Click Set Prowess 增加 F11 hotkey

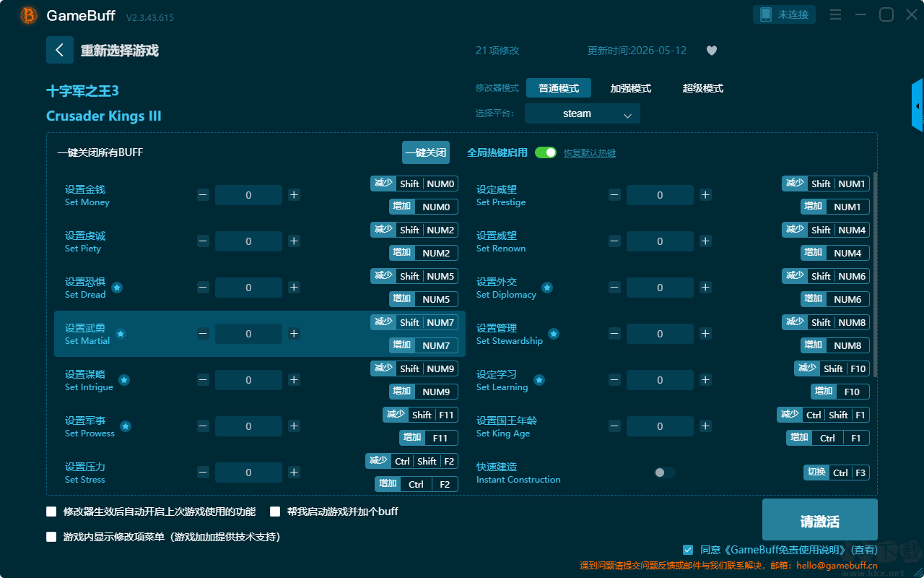(429, 438)
